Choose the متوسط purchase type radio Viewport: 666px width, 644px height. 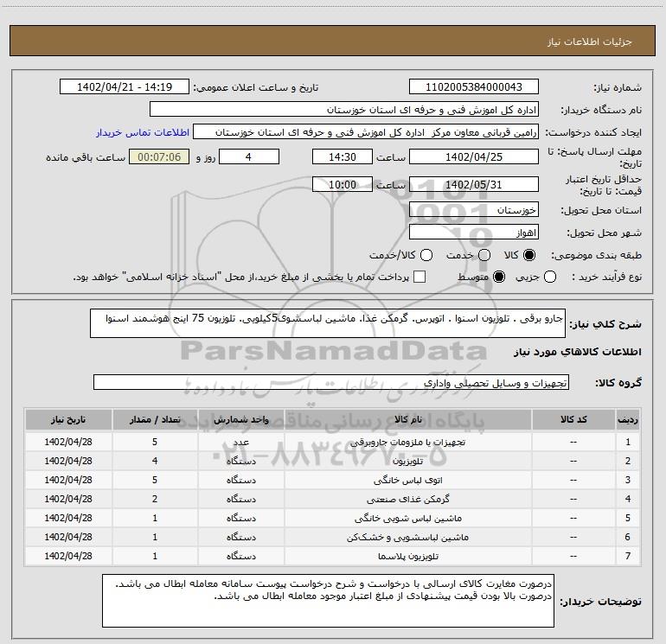pyautogui.click(x=499, y=277)
